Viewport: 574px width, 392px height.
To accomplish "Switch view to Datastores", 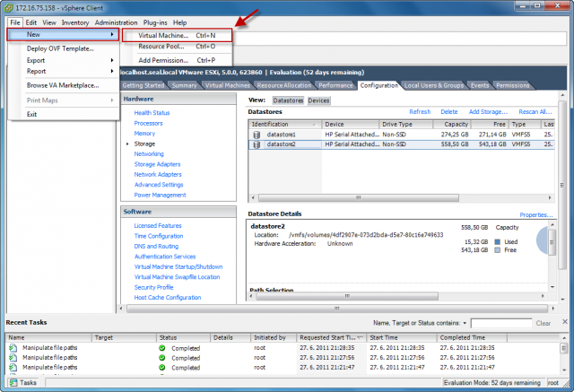I will [x=288, y=100].
